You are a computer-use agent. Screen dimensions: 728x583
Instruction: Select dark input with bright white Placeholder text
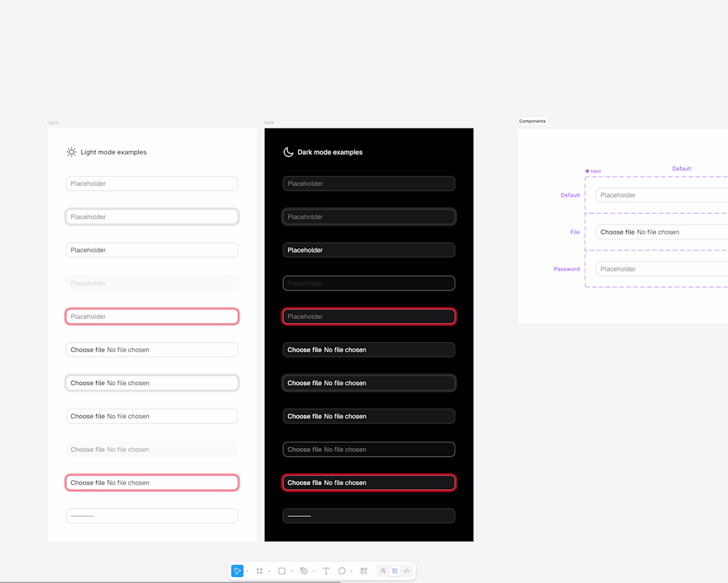coord(369,249)
